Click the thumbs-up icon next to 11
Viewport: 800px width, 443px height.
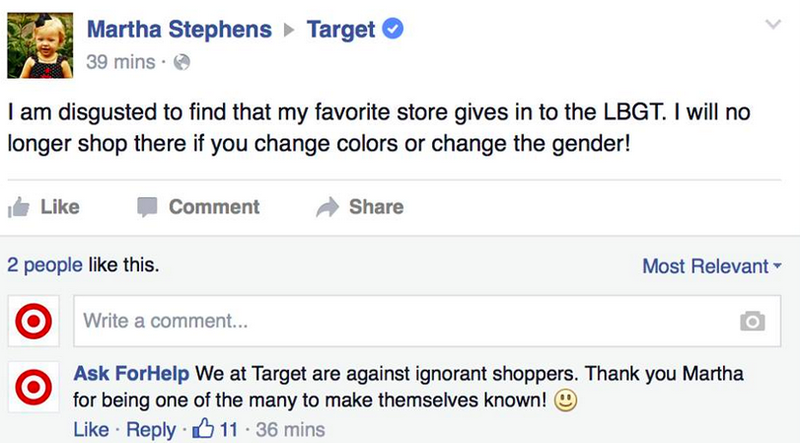203,428
